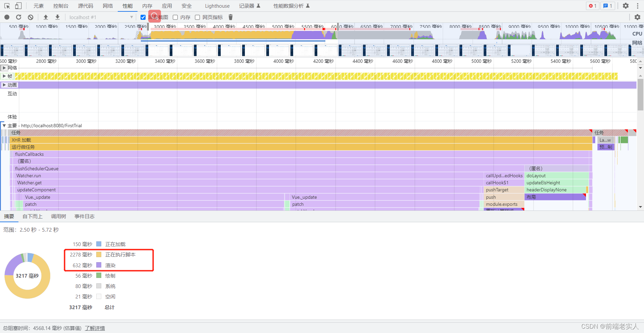Select the updateElsHeight flame entry

coord(557,183)
